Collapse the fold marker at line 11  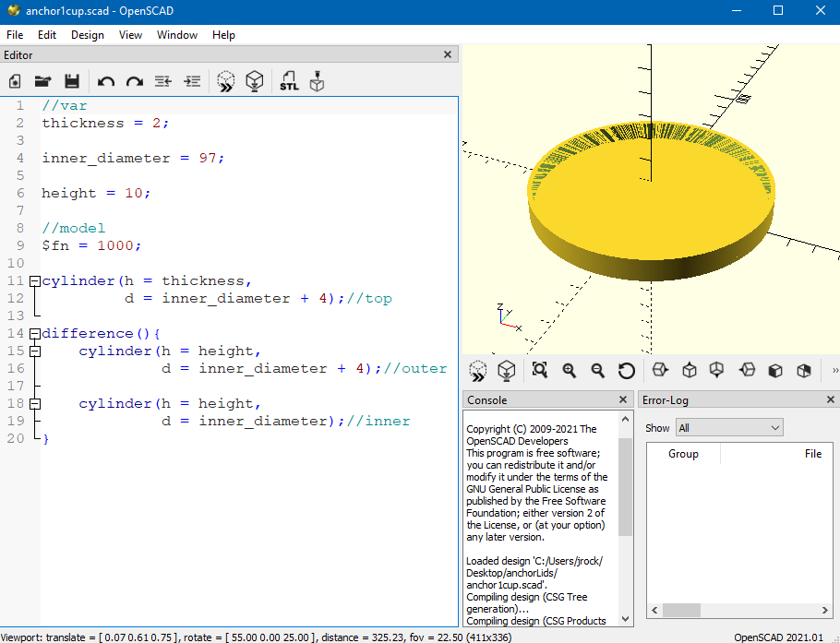coord(34,281)
